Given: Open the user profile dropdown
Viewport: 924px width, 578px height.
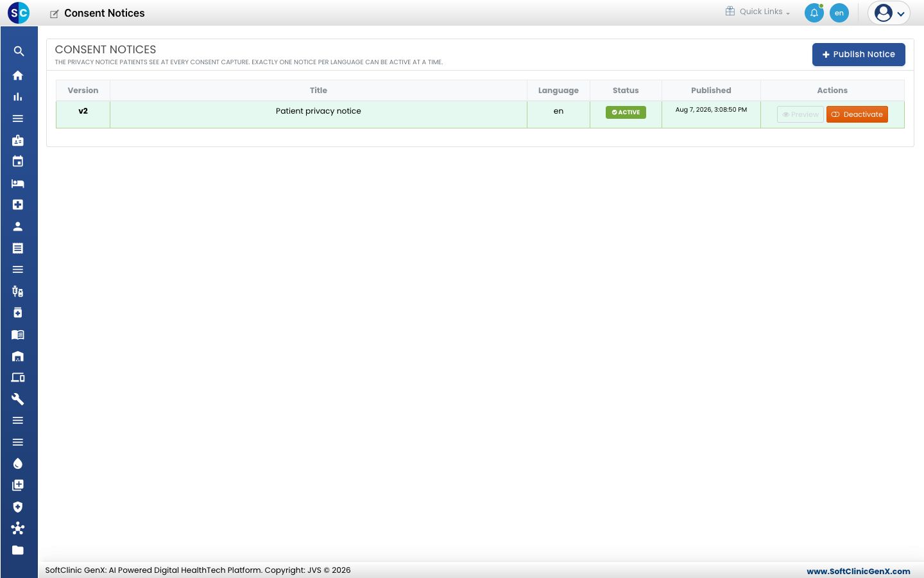Looking at the screenshot, I should [889, 13].
